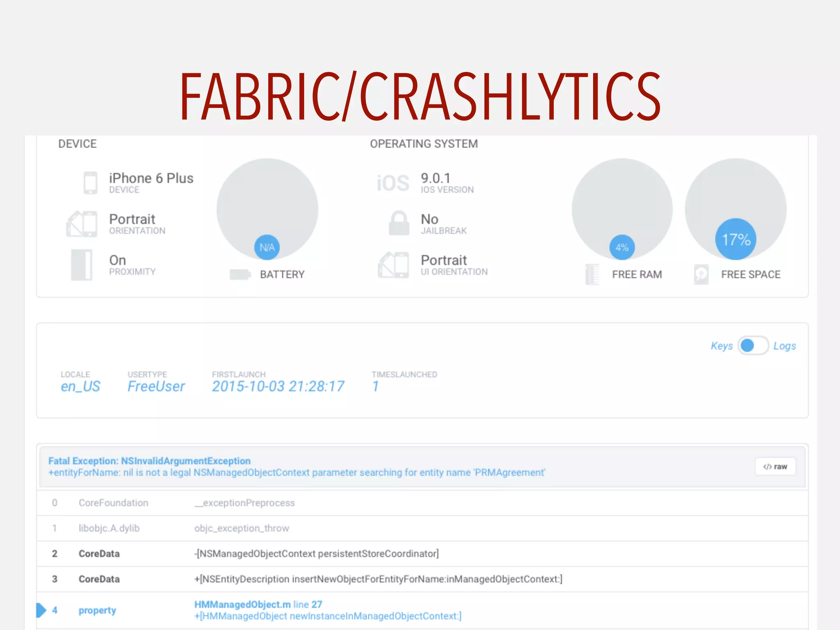The height and width of the screenshot is (630, 840).
Task: Click the entityForName exception message text
Action: coord(297,472)
